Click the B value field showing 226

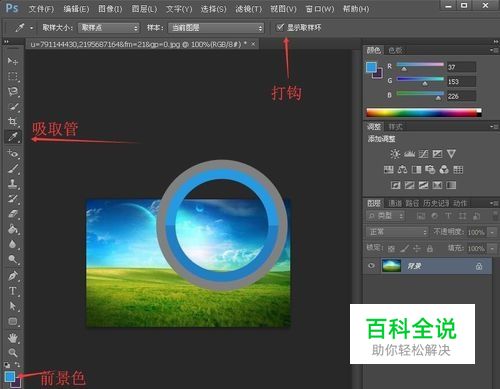461,96
